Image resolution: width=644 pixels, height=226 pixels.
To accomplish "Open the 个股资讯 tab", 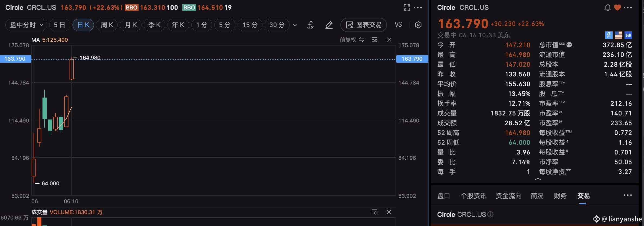I will (473, 196).
